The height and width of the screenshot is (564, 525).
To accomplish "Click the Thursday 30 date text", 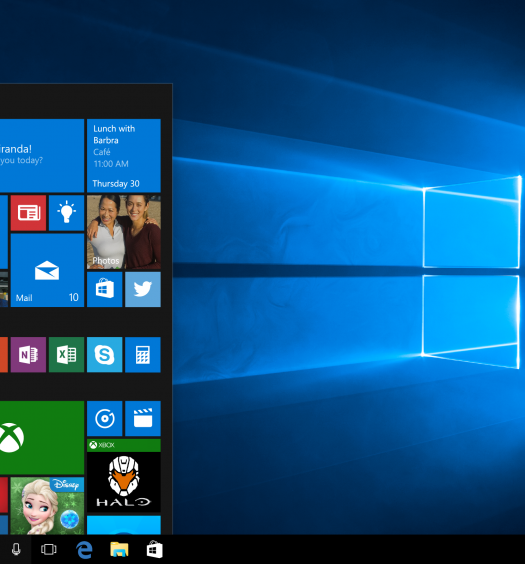I will point(116,184).
